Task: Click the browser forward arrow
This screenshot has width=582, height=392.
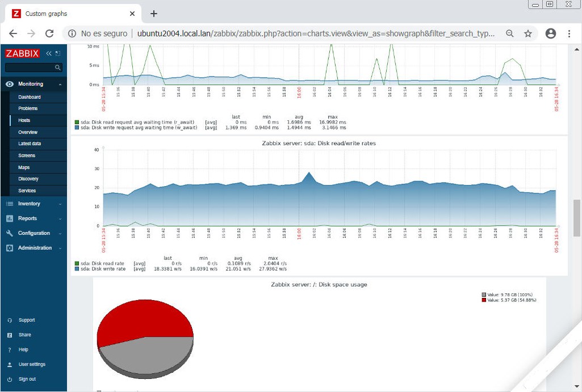Action: pos(31,33)
